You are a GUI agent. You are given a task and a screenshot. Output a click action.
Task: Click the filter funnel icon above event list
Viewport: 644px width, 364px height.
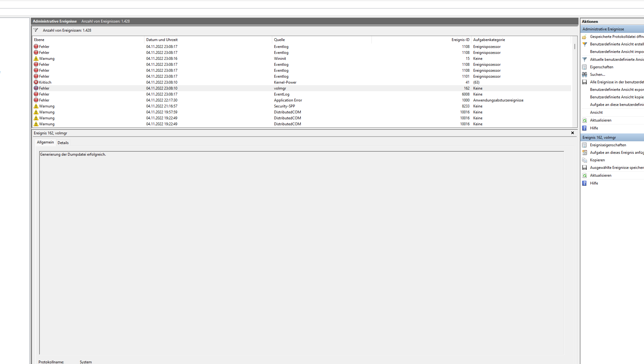[x=36, y=30]
